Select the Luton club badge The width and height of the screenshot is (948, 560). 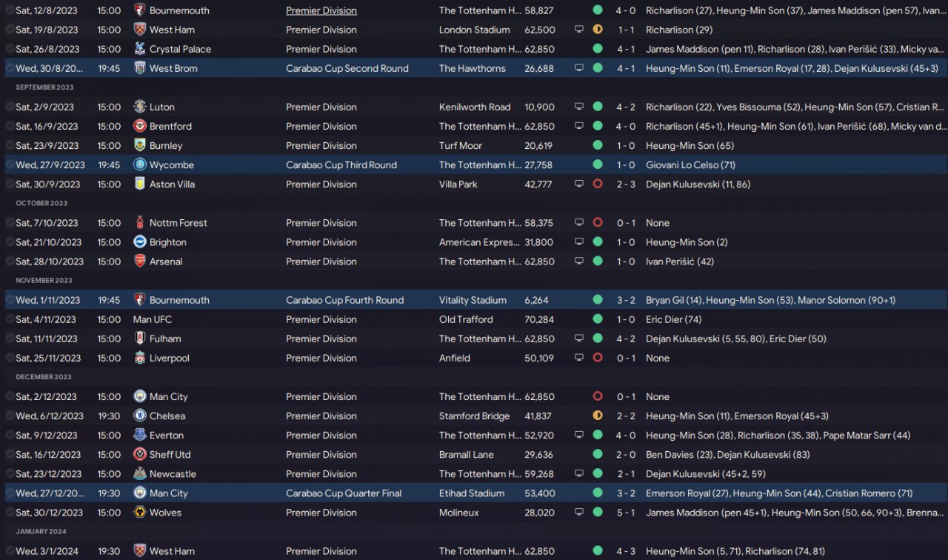click(x=139, y=107)
